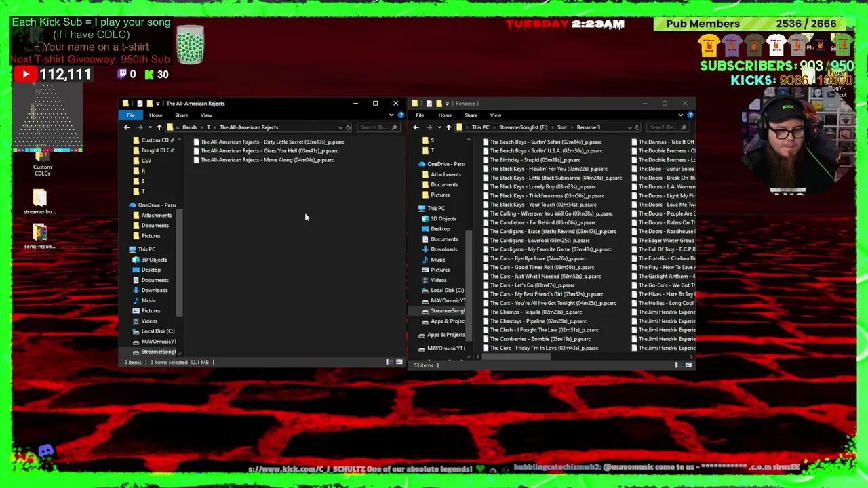Screen dimensions: 868x488
Task: Open View tab in Rename 3 window
Action: click(x=496, y=115)
